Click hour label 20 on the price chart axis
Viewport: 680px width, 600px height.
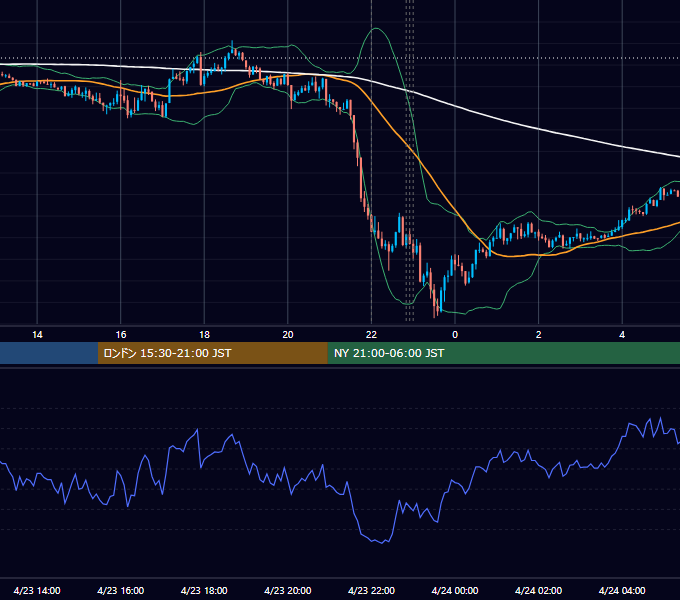[x=288, y=335]
